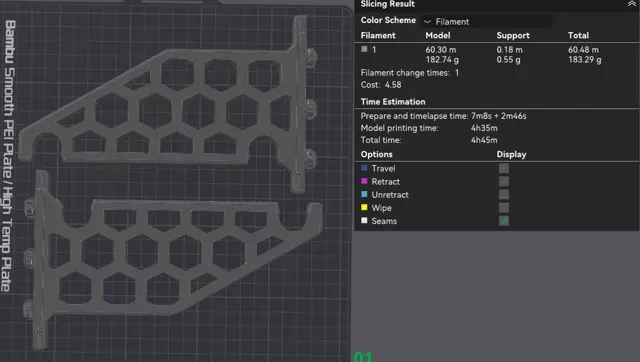Click the Travel blue color swatch
The image size is (640, 362).
364,168
